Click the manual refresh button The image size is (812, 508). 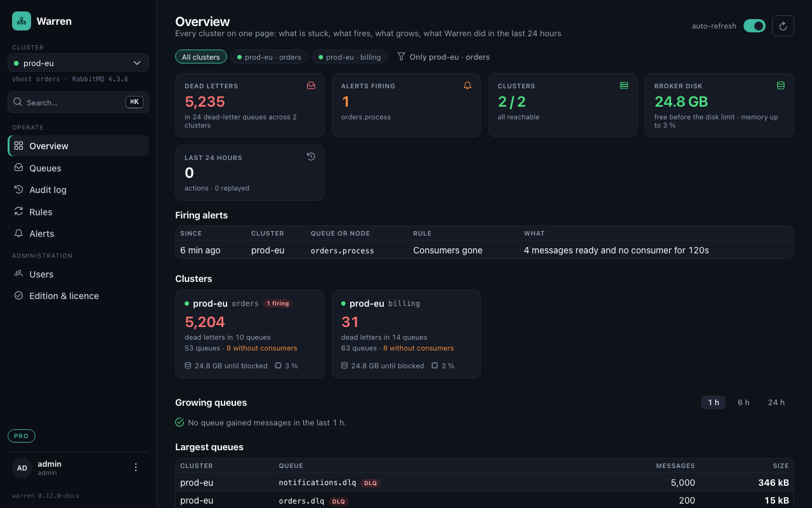[783, 25]
